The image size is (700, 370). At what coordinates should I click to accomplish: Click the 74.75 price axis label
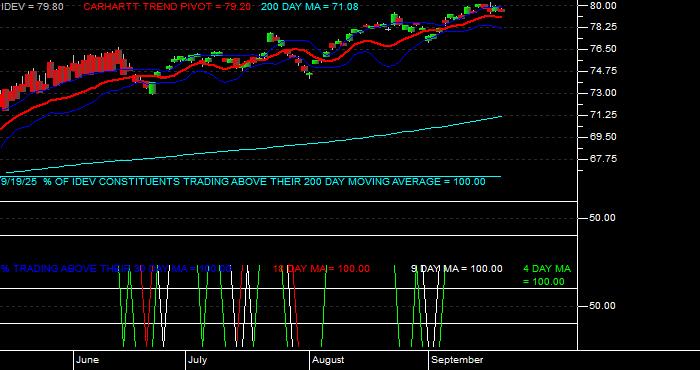603,71
